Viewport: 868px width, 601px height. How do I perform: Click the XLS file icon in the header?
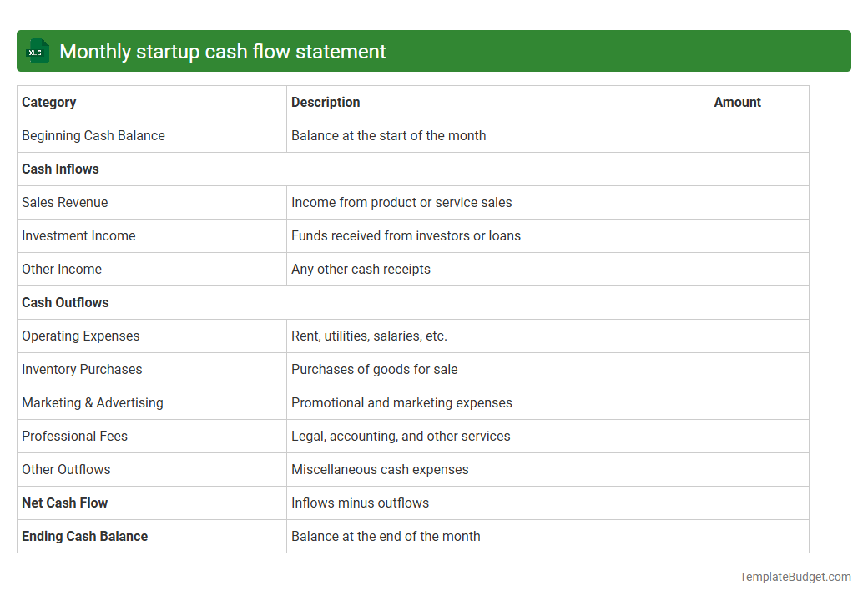point(37,51)
